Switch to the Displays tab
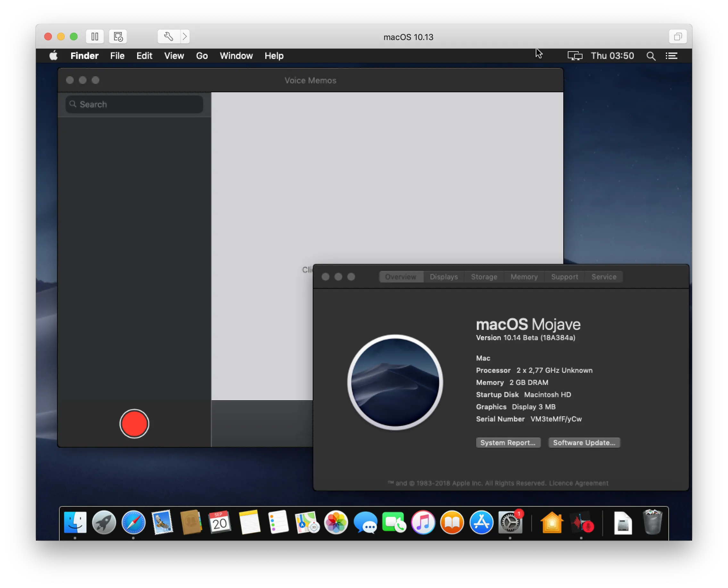The height and width of the screenshot is (588, 728). pos(444,277)
